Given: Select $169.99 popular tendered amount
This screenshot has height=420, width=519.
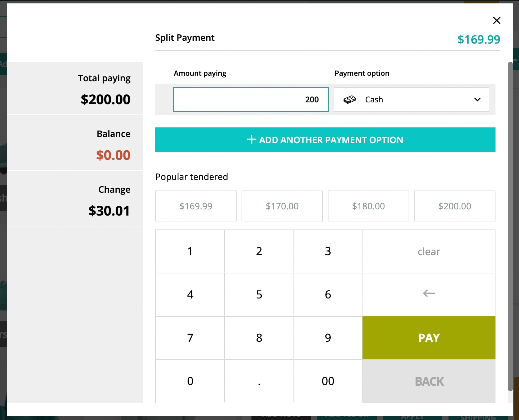Looking at the screenshot, I should click(x=196, y=206).
